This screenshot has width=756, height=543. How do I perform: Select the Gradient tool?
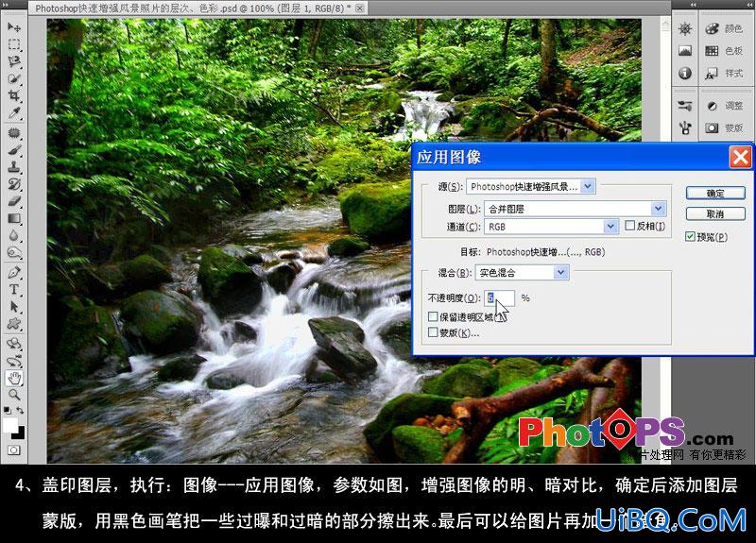13,218
